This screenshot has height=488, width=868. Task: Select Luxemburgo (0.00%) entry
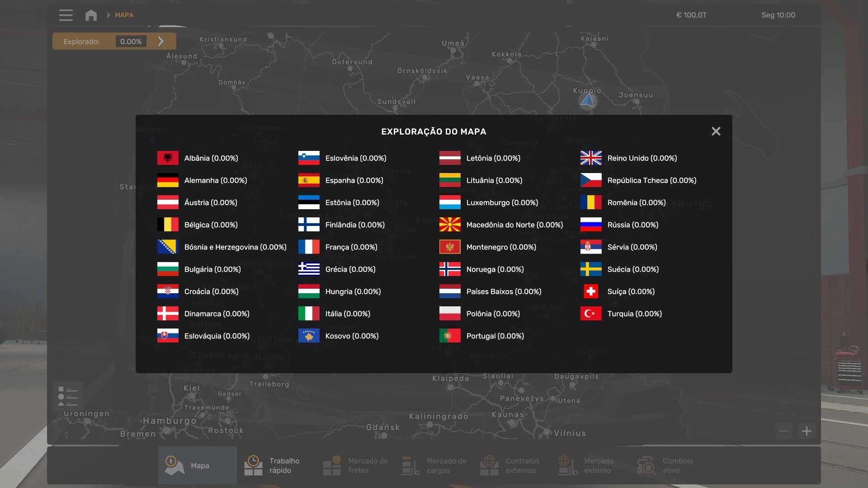click(x=489, y=202)
